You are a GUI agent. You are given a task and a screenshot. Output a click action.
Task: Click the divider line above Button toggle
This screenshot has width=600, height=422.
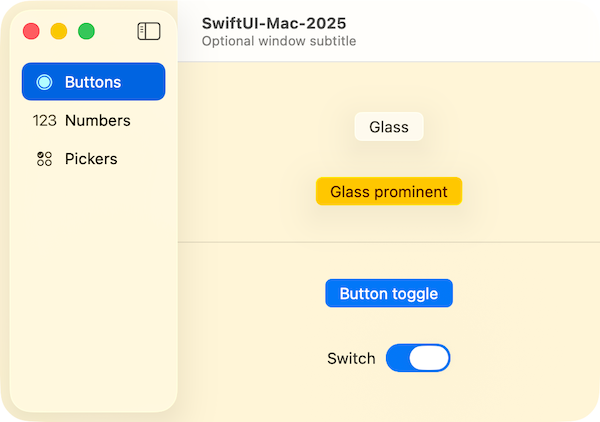click(389, 242)
